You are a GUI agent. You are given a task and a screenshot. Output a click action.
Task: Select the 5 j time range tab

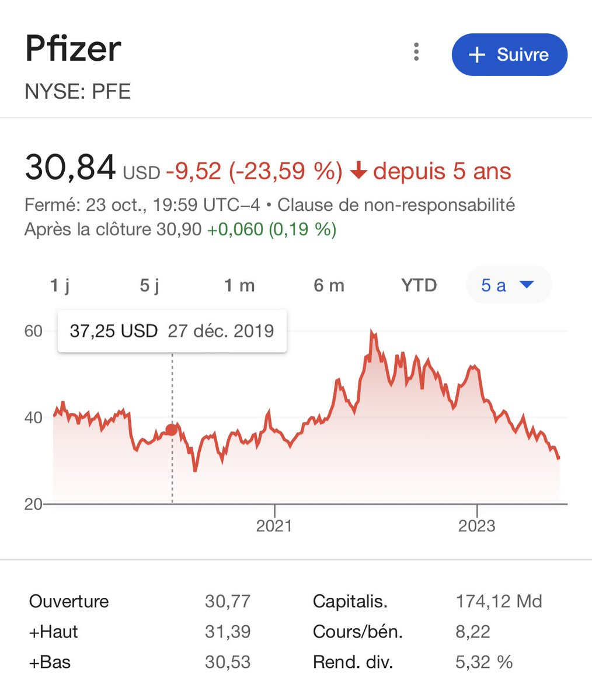click(x=149, y=285)
